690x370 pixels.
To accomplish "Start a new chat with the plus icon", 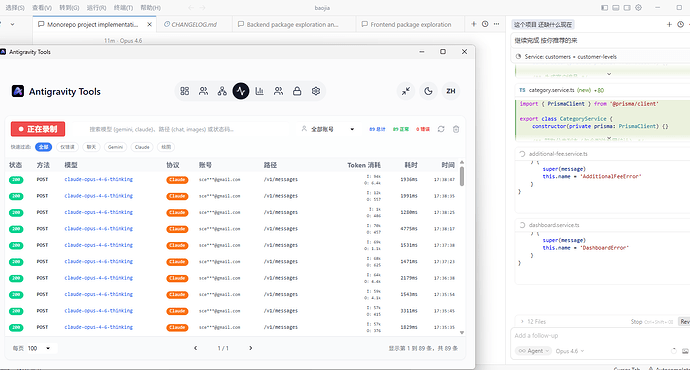I will 669,25.
